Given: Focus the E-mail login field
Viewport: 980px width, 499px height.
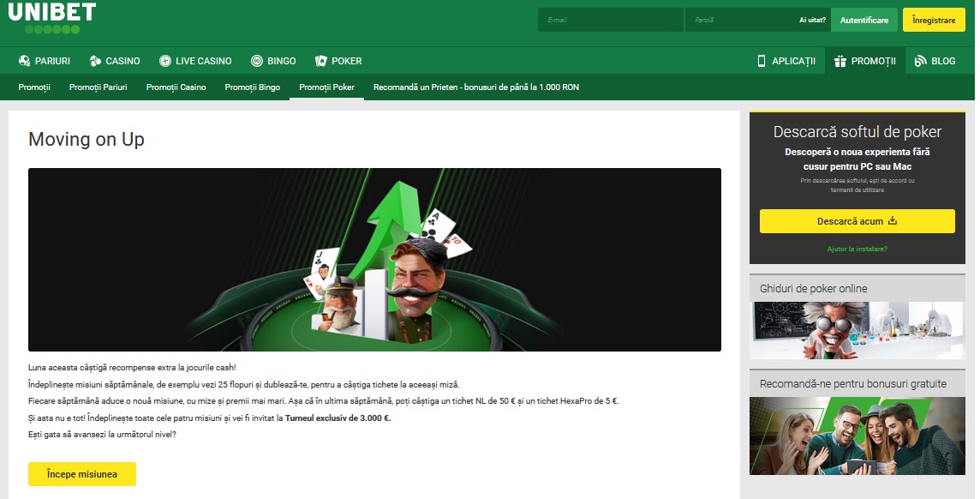Looking at the screenshot, I should click(x=611, y=20).
